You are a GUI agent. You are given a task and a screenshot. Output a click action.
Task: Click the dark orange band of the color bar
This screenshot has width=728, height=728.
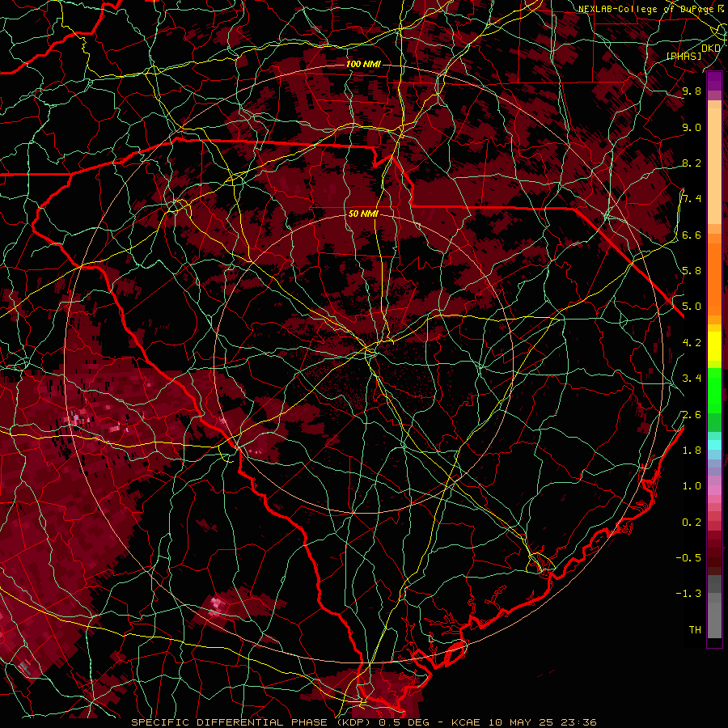714,280
